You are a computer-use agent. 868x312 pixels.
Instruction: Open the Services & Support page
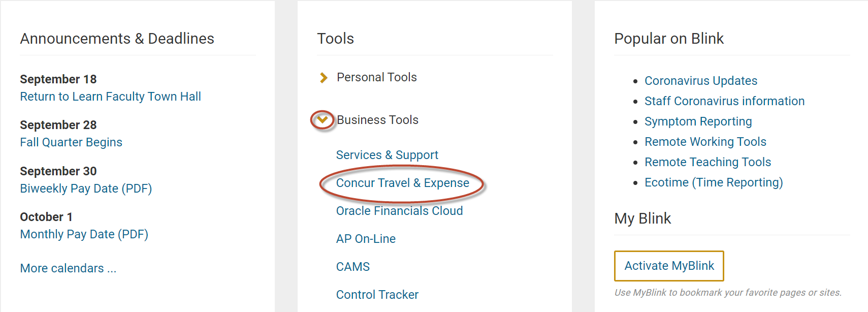point(387,155)
